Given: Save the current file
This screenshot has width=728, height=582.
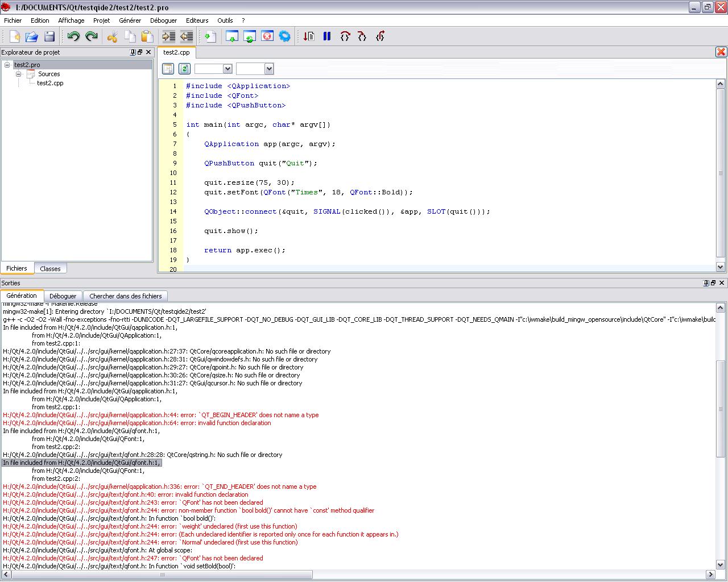Looking at the screenshot, I should 49,36.
